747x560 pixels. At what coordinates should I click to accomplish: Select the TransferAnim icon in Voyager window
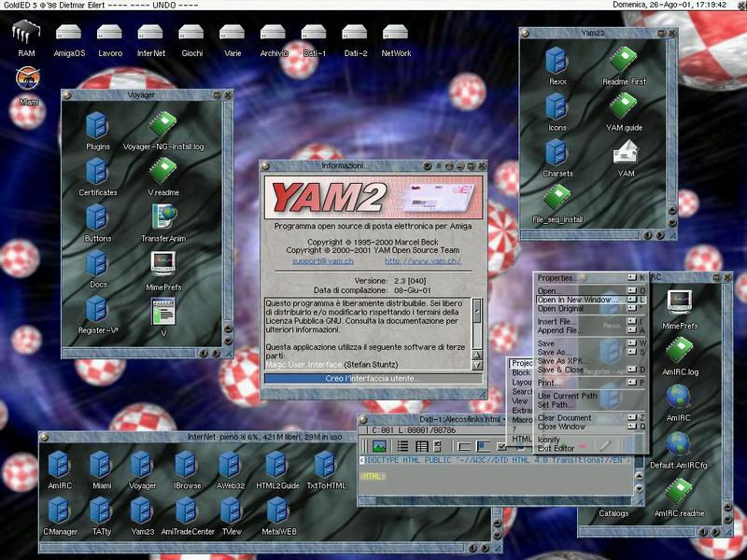(163, 216)
